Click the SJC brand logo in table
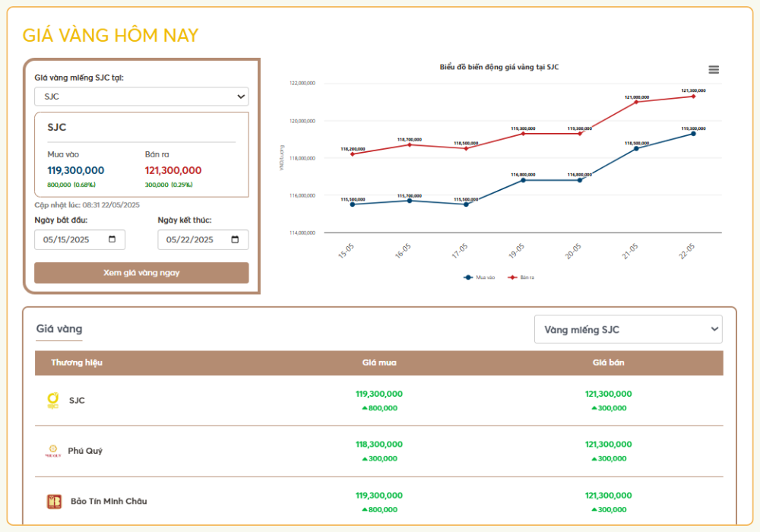Viewport: 760px width, 532px height. pos(53,401)
